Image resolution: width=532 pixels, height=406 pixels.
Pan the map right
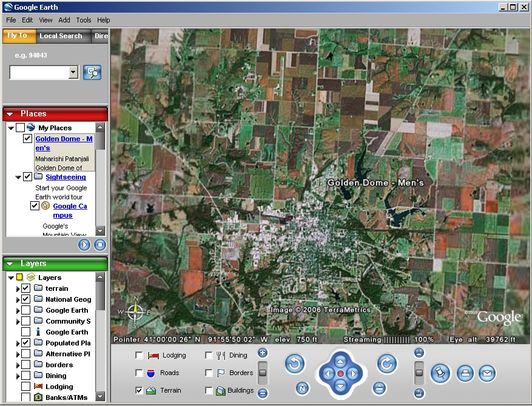pos(353,373)
